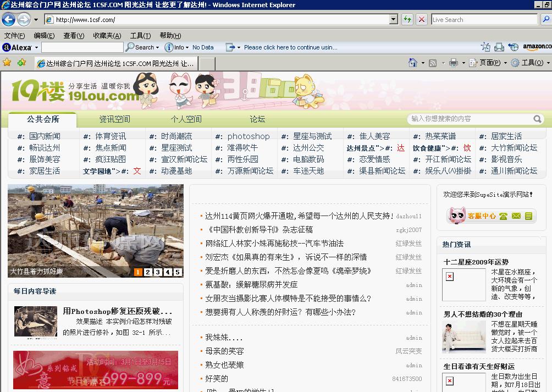Select the 资讯空间 site tab
This screenshot has height=392, width=552.
point(115,119)
